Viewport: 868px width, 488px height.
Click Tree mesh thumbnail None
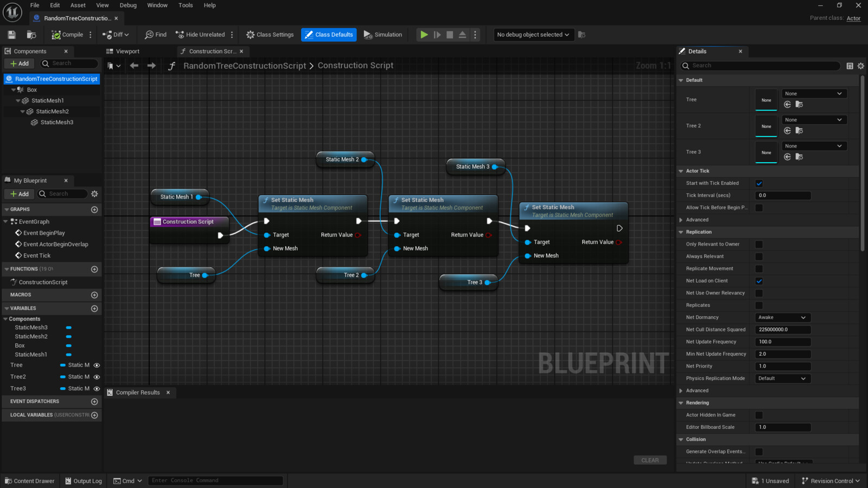tap(766, 100)
